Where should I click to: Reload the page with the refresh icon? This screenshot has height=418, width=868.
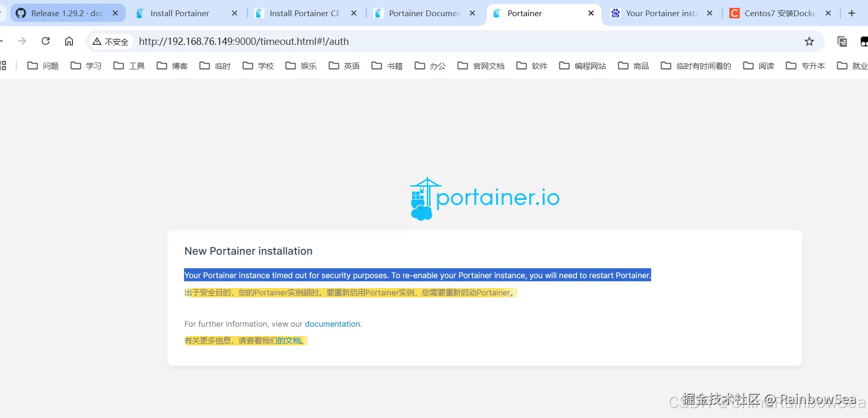point(46,41)
